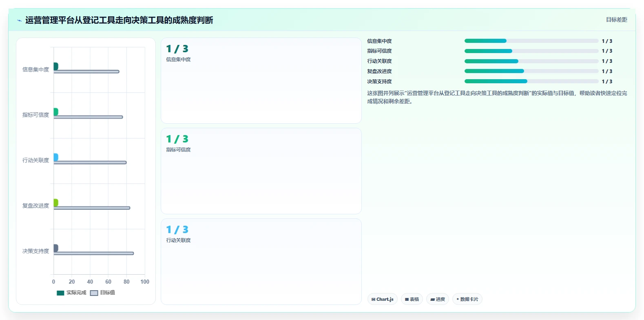Click the 100 tick on chart x-axis
This screenshot has height=320, width=644.
[145, 282]
